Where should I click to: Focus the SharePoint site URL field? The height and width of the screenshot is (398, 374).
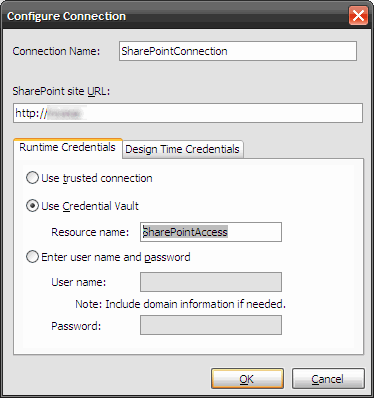click(x=188, y=113)
